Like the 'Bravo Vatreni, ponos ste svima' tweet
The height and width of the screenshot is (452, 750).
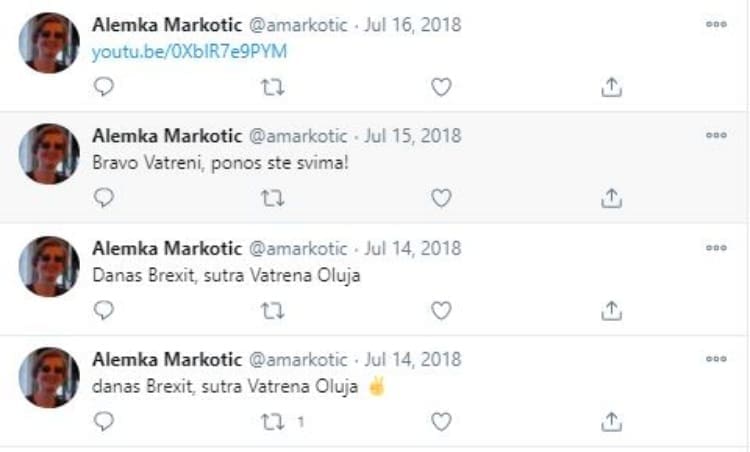(x=441, y=198)
